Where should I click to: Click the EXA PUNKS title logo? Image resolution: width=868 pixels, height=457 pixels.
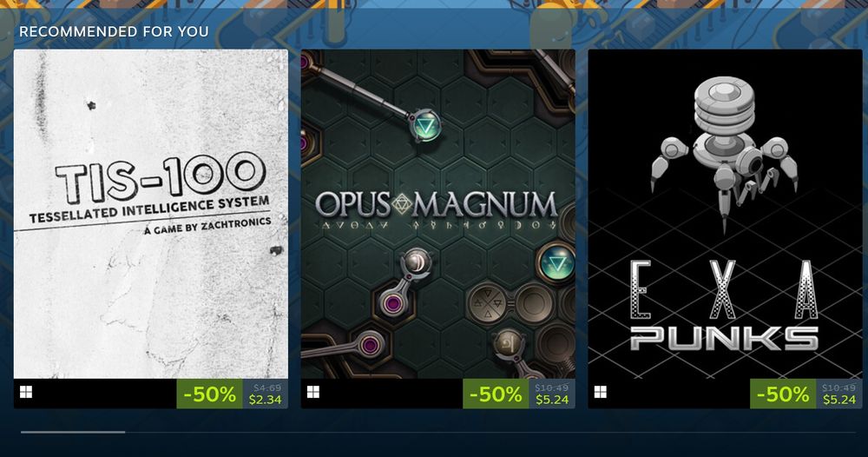tap(725, 306)
